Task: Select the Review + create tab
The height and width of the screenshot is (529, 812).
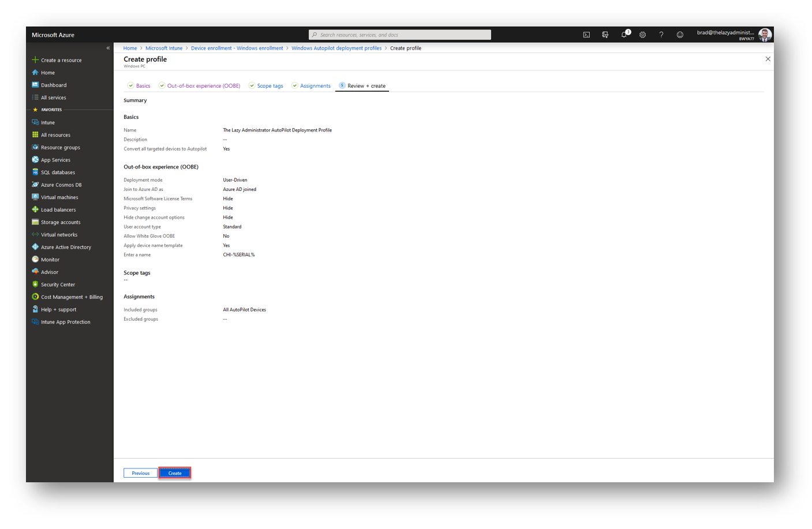Action: click(362, 86)
